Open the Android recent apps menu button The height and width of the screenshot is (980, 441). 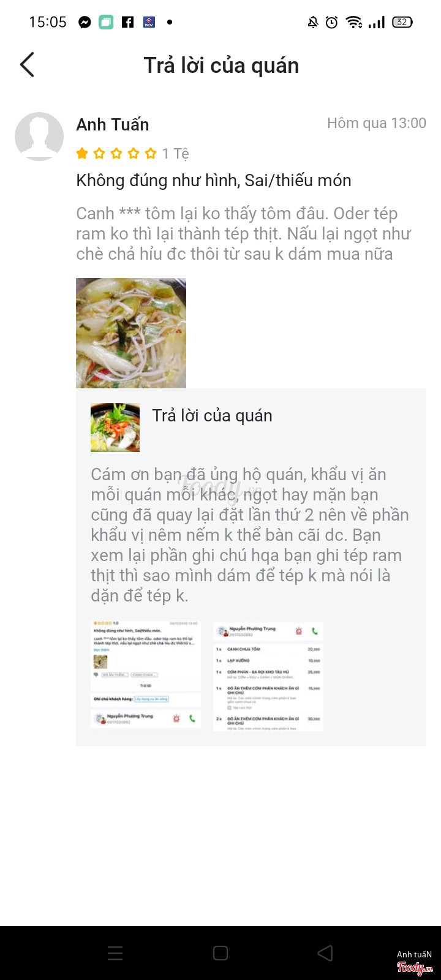click(115, 953)
